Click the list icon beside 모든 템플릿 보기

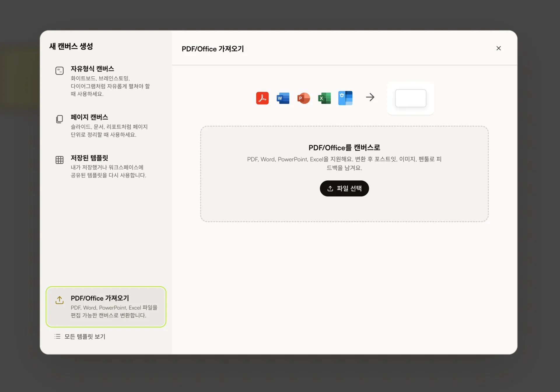[57, 336]
